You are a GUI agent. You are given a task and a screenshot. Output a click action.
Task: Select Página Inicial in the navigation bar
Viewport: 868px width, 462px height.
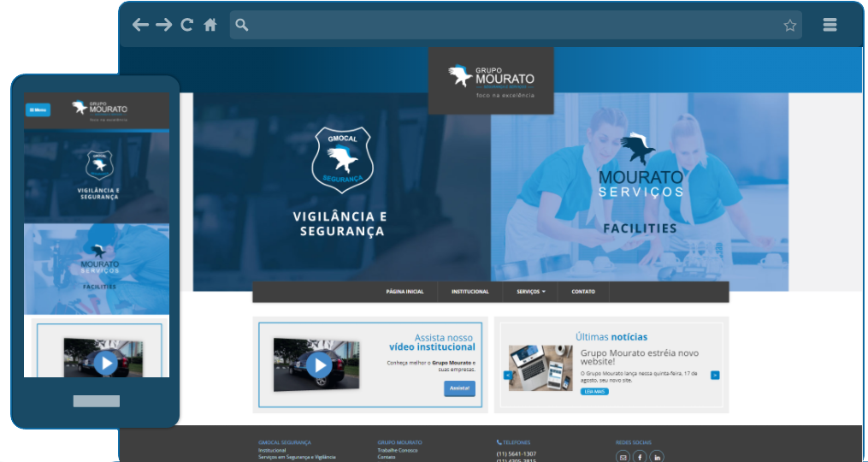[404, 292]
